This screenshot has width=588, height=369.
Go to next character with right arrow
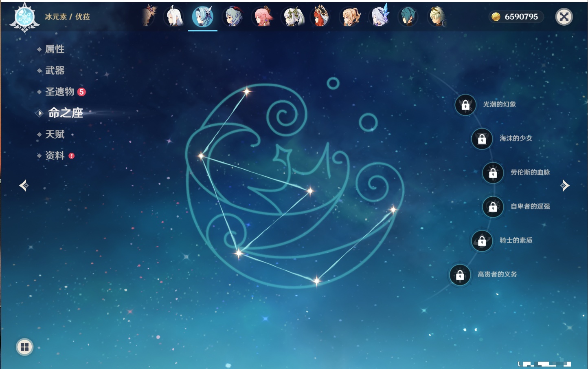point(565,186)
